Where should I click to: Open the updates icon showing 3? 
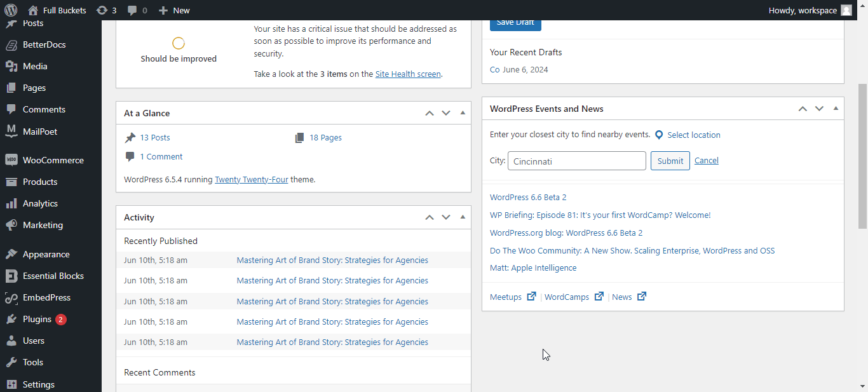(x=102, y=10)
